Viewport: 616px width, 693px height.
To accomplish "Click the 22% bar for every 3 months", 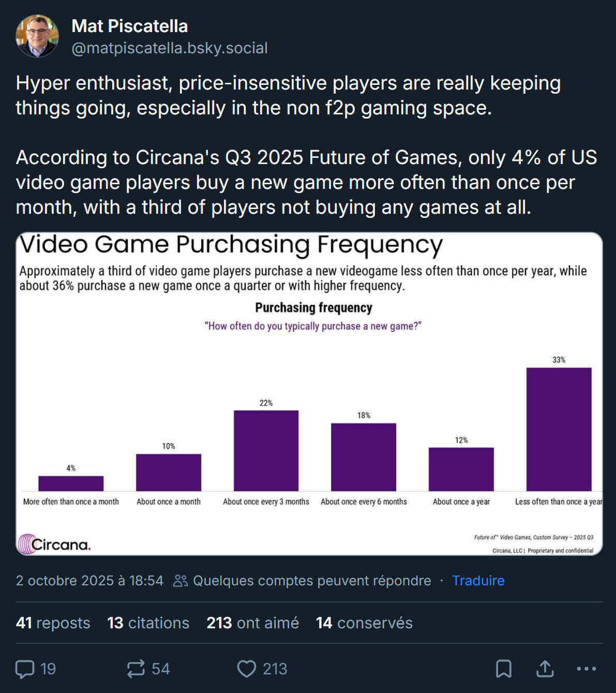I will pyautogui.click(x=266, y=450).
